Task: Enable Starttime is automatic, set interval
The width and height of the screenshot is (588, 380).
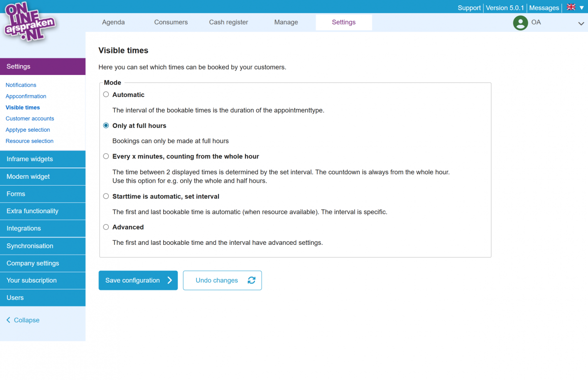Action: (106, 196)
